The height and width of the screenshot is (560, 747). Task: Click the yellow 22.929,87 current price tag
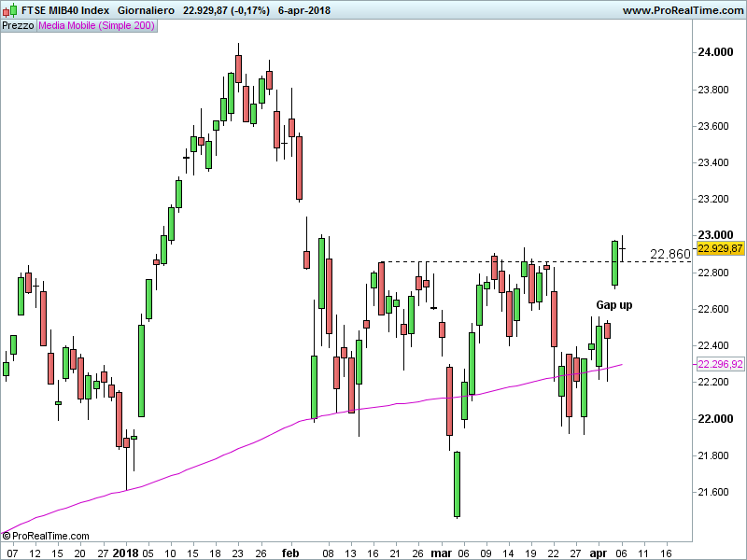click(x=720, y=248)
